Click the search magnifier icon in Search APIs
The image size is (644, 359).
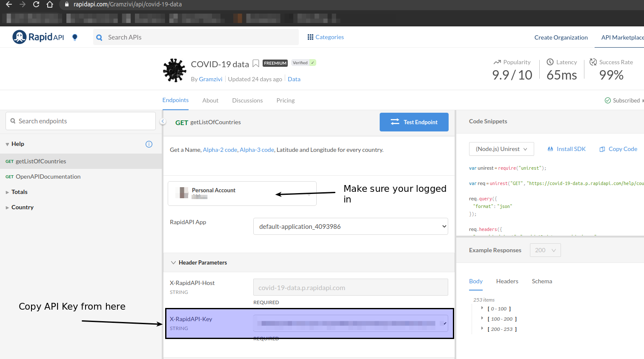(x=99, y=37)
